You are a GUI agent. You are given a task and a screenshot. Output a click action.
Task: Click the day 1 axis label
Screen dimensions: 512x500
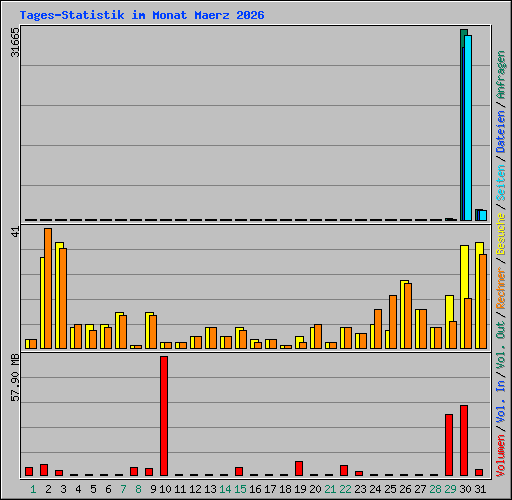[x=33, y=489]
